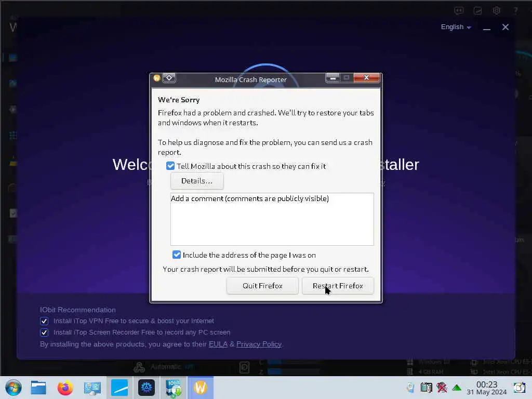Open crash report Details
The width and height of the screenshot is (532, 399).
197,181
